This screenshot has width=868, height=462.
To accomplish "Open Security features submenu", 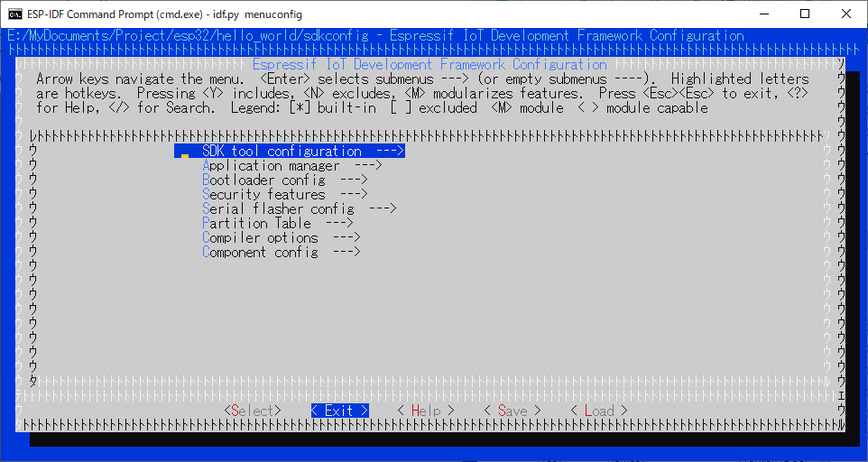I will 285,194.
